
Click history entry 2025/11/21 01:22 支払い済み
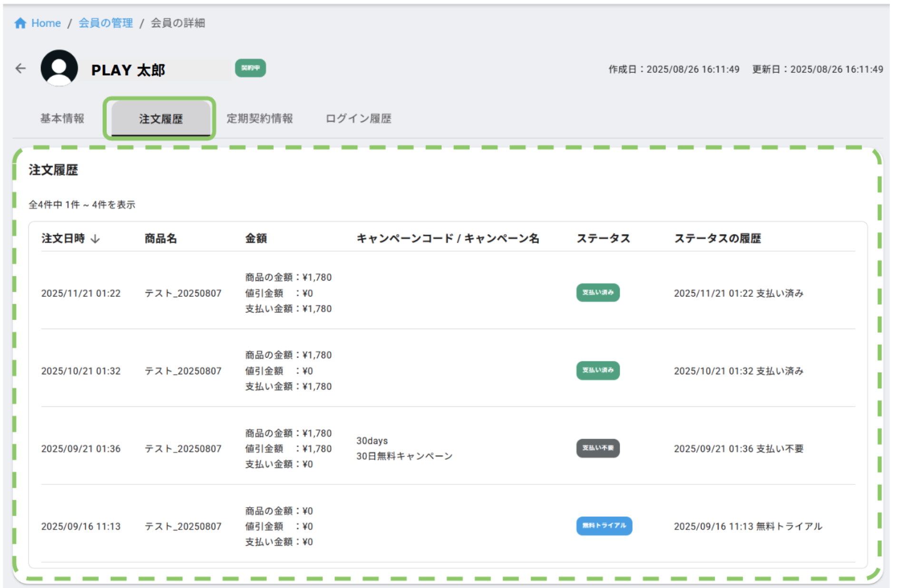(739, 293)
